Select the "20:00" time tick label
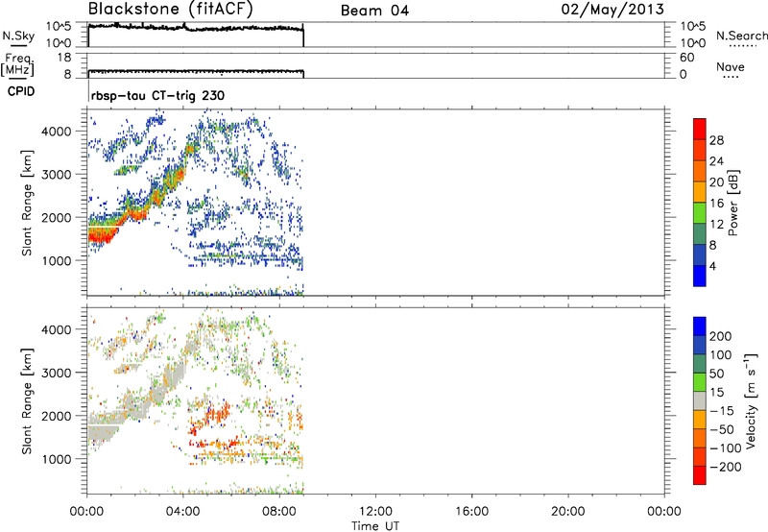768x532 pixels. point(567,512)
